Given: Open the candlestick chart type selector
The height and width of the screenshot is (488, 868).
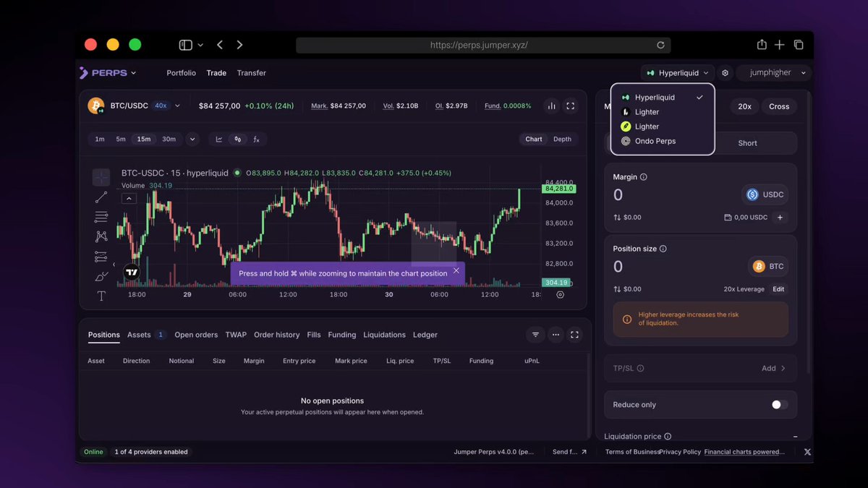Looking at the screenshot, I should coord(237,140).
